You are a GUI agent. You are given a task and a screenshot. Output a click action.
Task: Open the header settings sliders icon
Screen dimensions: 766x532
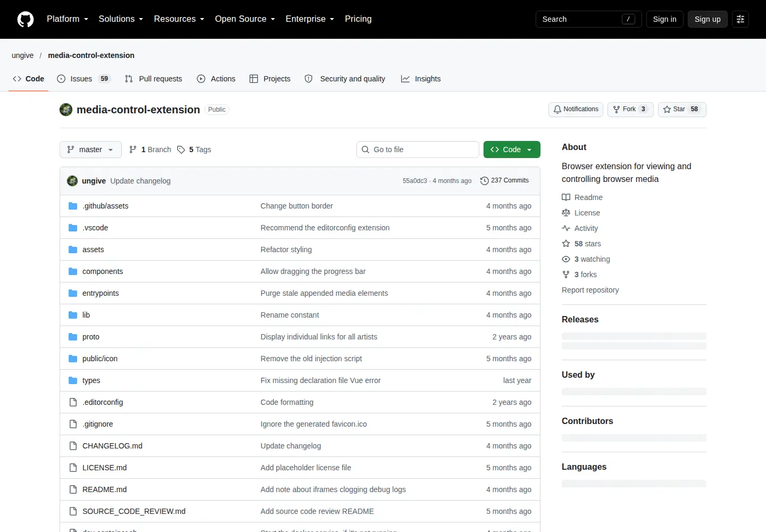click(x=740, y=19)
